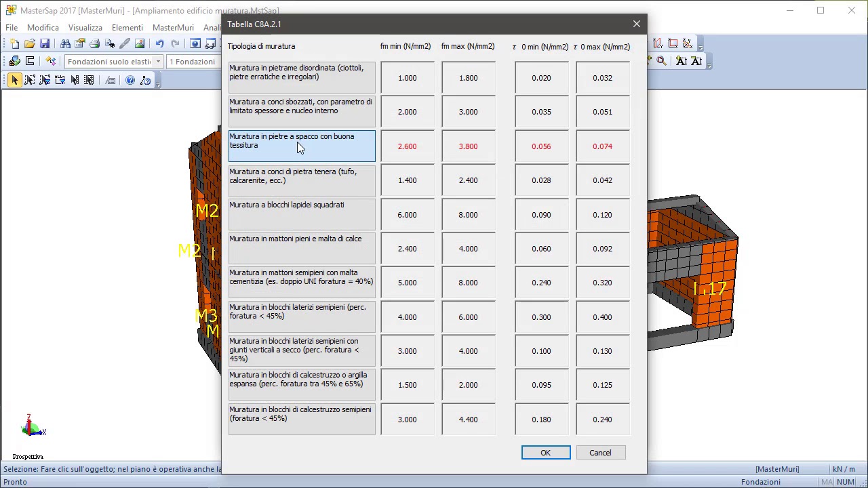
Task: Click the picture export icon
Action: [x=140, y=43]
